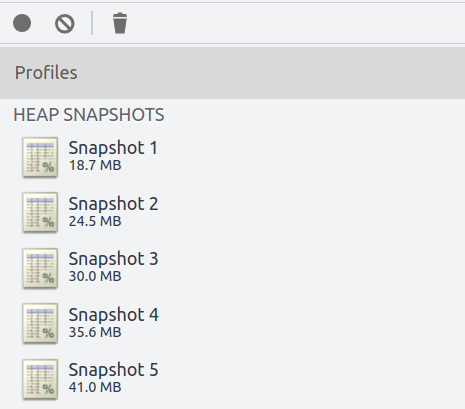The height and width of the screenshot is (409, 465).
Task: Select the Snapshot 2 entry
Action: (x=232, y=212)
